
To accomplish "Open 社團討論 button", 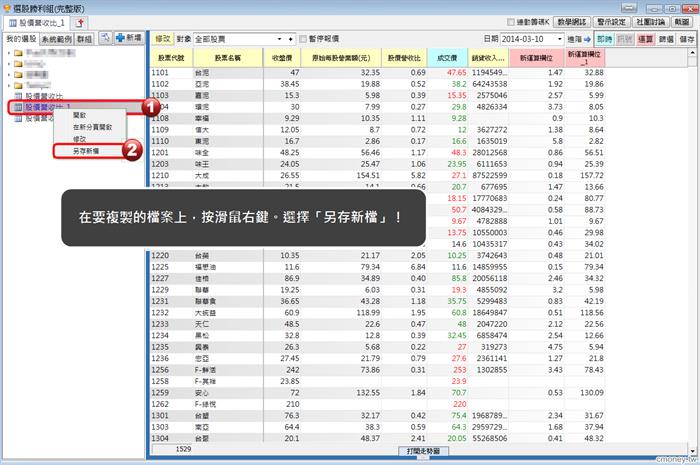I will coord(650,21).
